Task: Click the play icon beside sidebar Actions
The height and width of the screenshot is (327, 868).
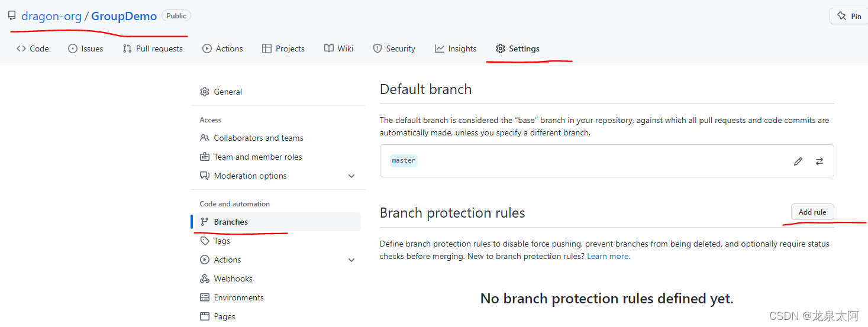Action: [205, 260]
